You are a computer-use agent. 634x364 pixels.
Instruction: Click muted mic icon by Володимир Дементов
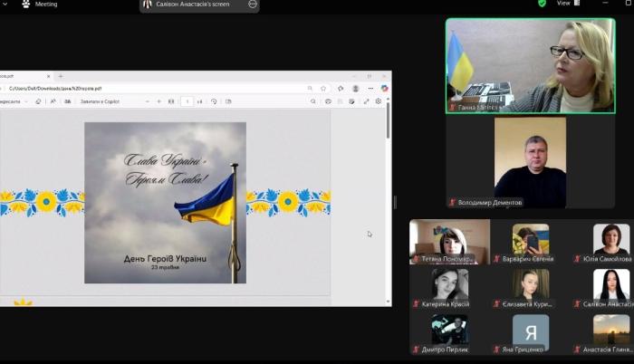[x=453, y=202]
